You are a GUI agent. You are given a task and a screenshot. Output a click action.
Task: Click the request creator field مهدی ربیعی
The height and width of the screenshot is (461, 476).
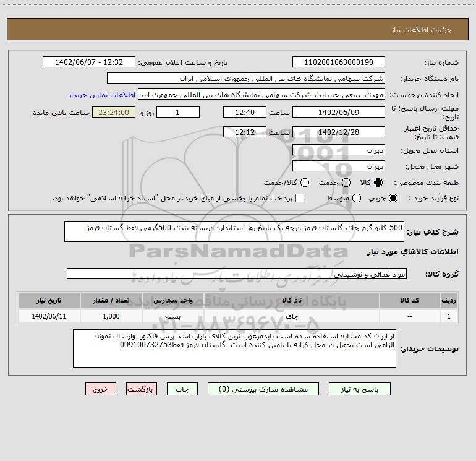261,95
